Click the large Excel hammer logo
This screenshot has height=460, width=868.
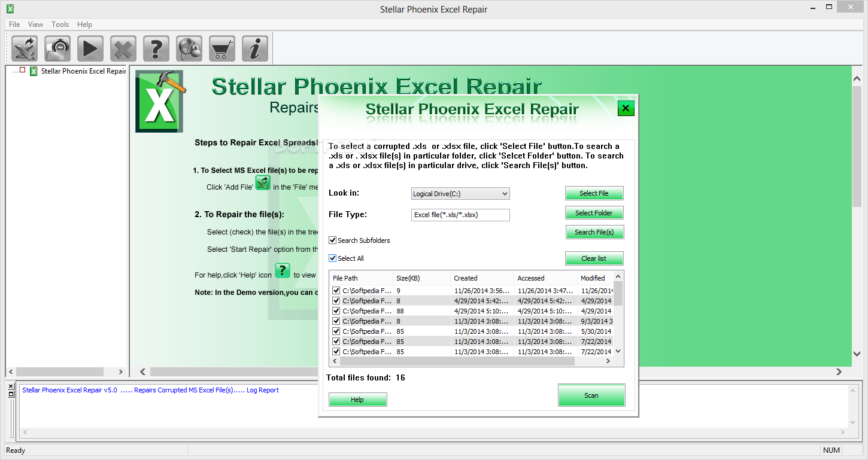pos(160,101)
